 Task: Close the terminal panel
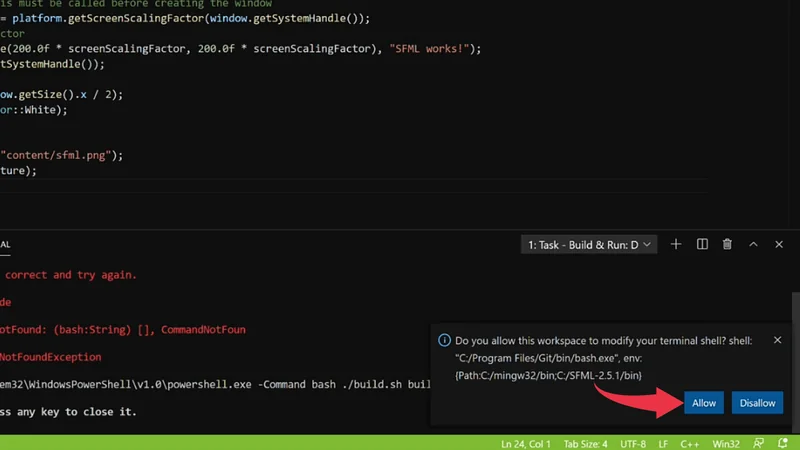point(779,244)
